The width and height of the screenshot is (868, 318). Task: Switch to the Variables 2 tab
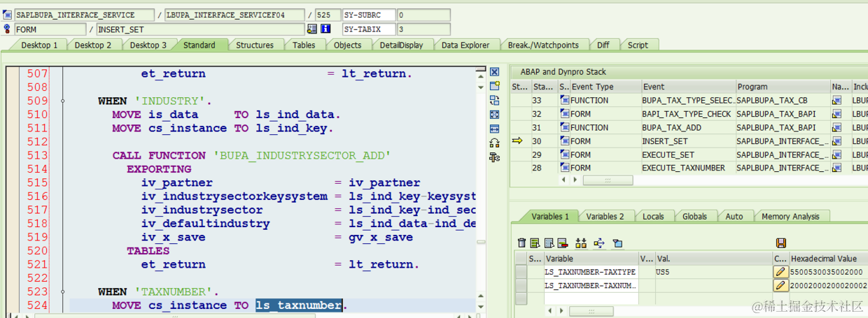(x=605, y=216)
